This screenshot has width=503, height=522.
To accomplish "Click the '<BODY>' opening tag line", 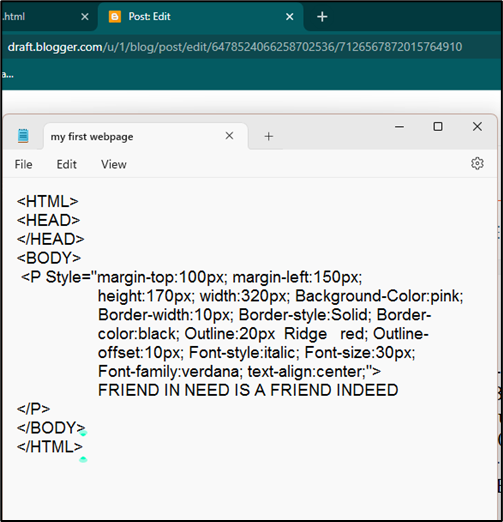I will (49, 258).
